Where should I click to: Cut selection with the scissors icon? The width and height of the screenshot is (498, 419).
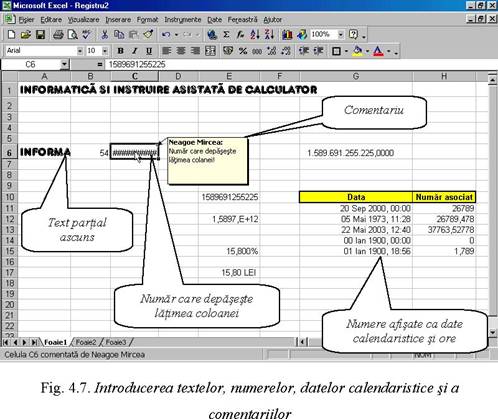click(x=104, y=35)
